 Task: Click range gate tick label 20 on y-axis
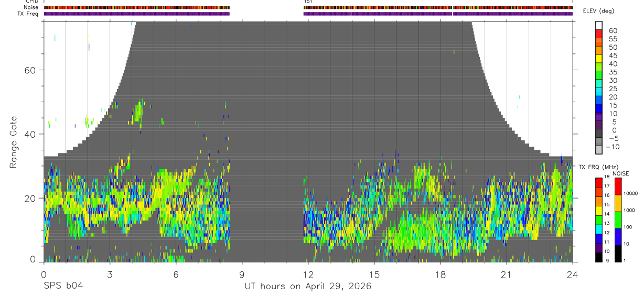(29, 198)
